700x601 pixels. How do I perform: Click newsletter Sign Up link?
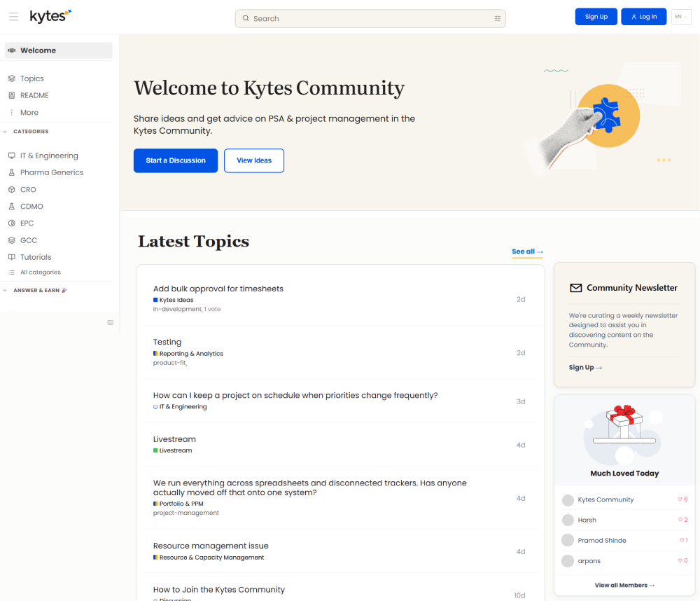tap(585, 367)
